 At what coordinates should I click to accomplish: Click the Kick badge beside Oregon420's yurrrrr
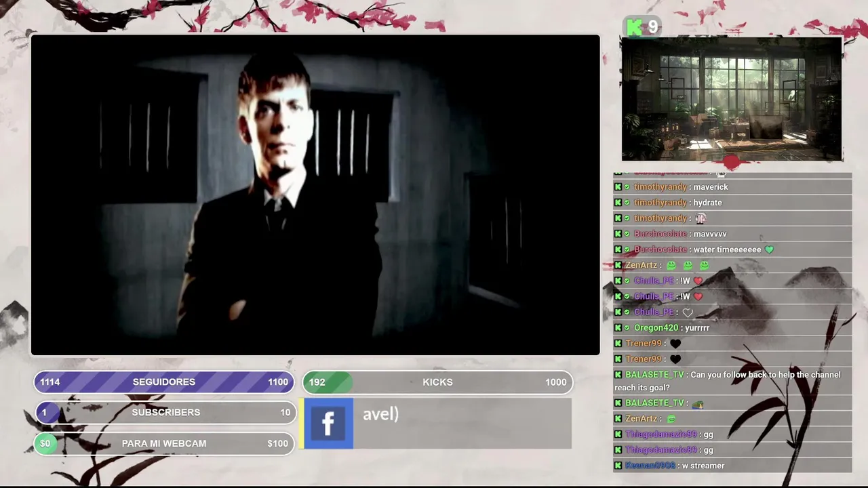[618, 328]
